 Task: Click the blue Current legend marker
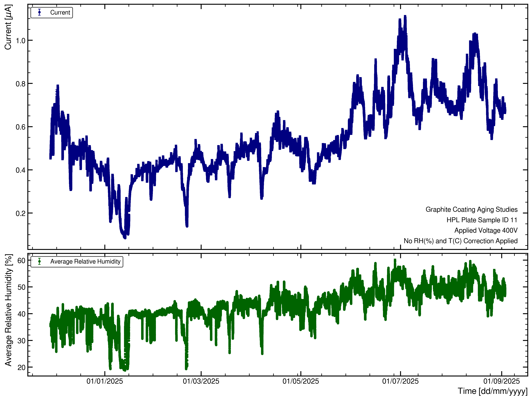point(39,12)
